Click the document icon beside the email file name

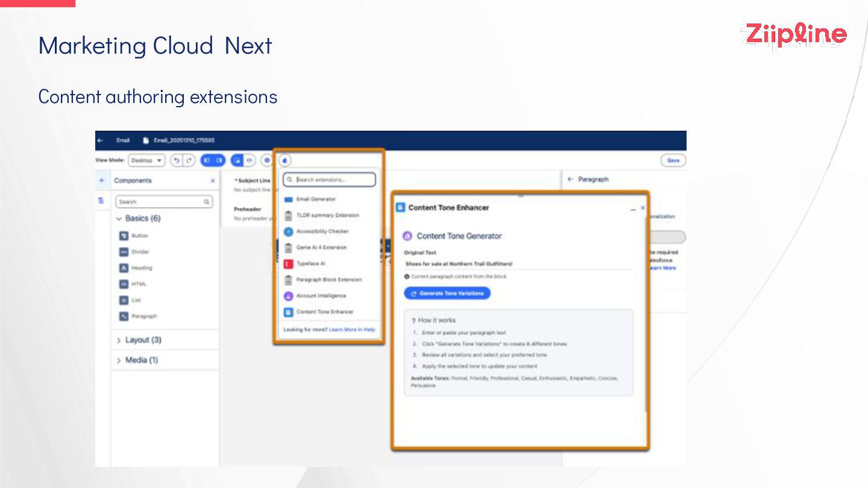145,140
